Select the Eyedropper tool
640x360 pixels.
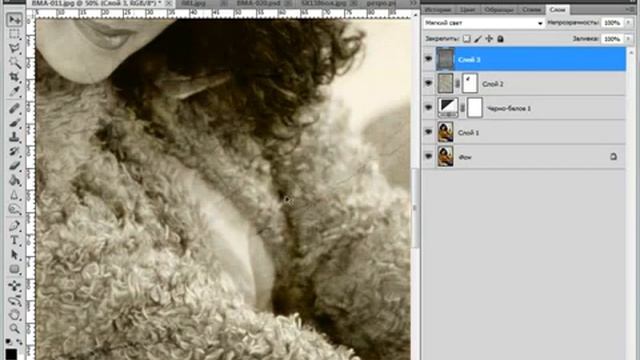[15, 91]
